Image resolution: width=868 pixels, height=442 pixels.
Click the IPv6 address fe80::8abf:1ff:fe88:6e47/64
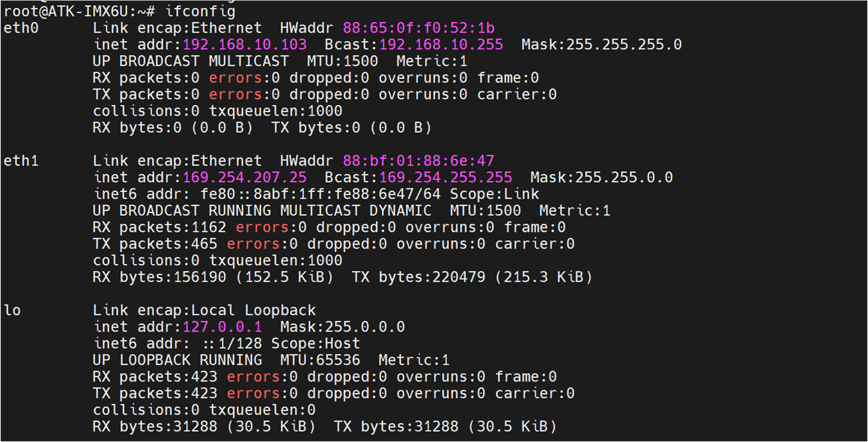coord(325,194)
